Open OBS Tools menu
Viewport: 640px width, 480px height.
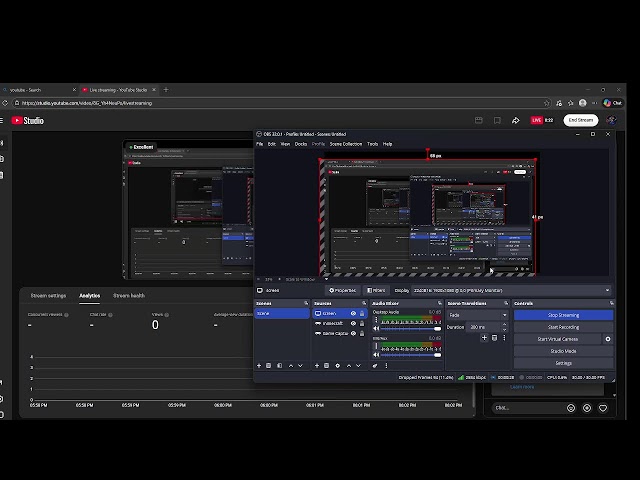(x=372, y=144)
